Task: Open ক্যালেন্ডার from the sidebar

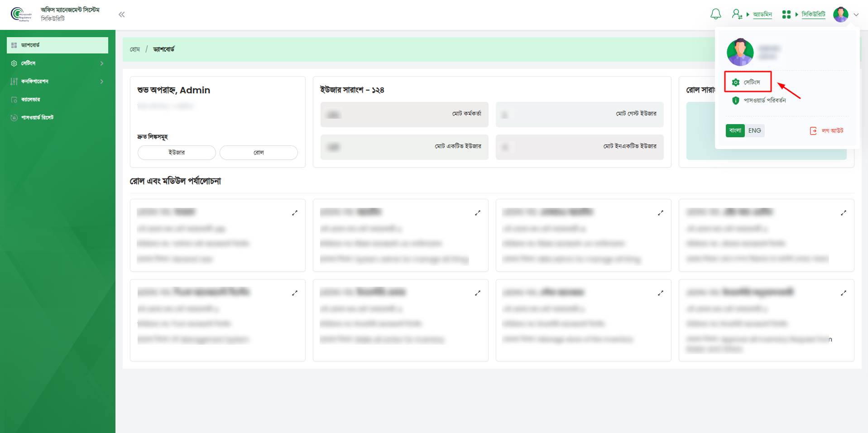Action: point(30,100)
